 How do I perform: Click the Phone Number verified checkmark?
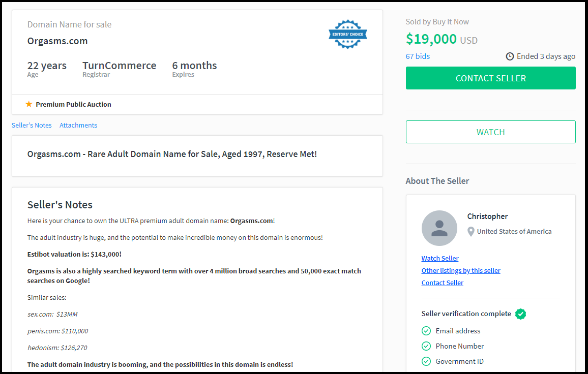tap(426, 346)
